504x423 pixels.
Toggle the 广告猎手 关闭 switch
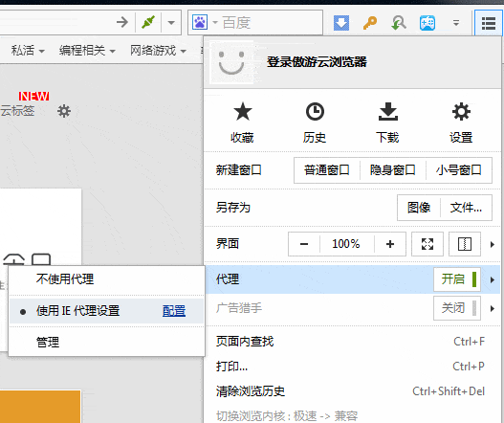[x=457, y=308]
